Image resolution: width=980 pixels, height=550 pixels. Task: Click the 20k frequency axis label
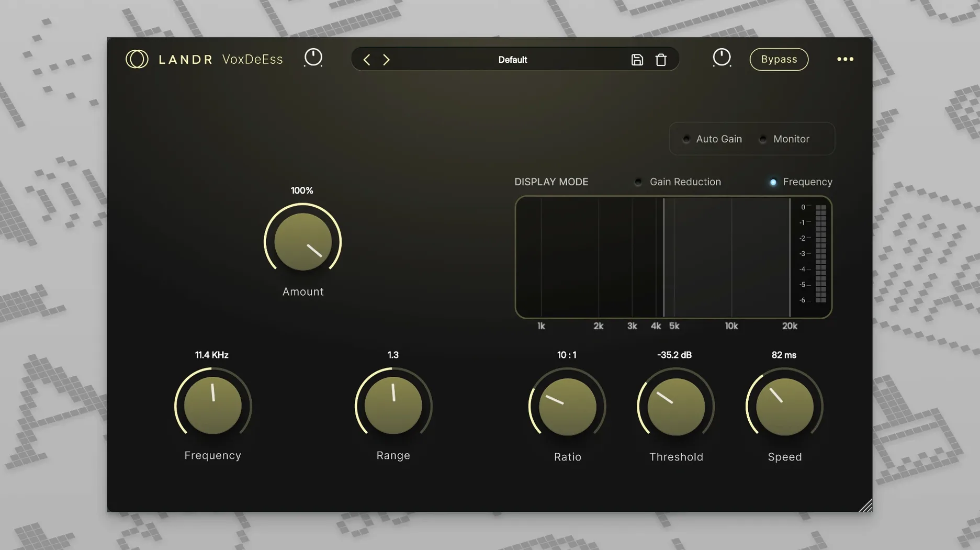click(x=790, y=326)
